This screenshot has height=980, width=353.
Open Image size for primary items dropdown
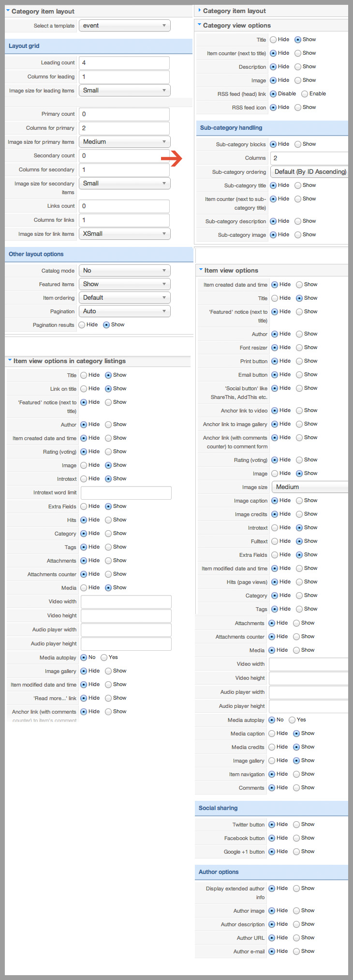click(x=124, y=142)
